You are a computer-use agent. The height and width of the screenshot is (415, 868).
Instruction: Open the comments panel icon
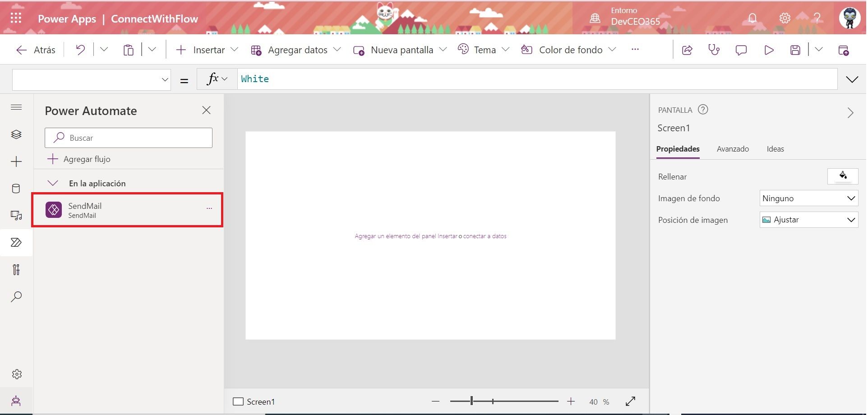click(x=741, y=50)
